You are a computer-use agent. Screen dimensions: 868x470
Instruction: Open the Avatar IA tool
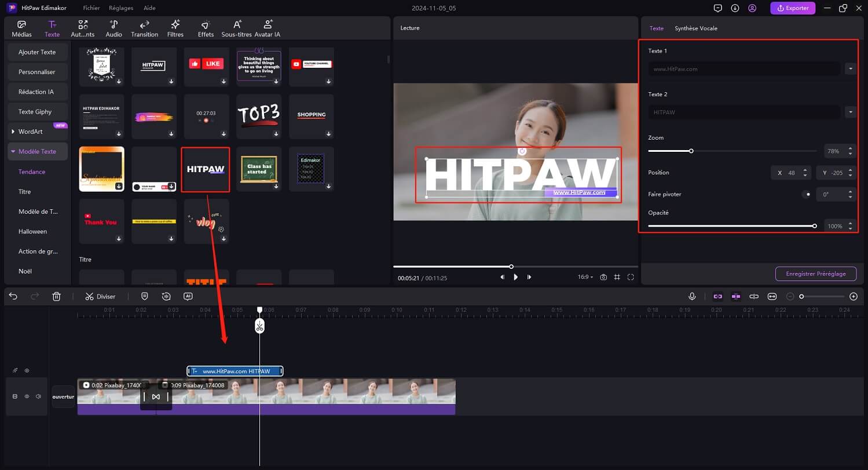point(268,28)
